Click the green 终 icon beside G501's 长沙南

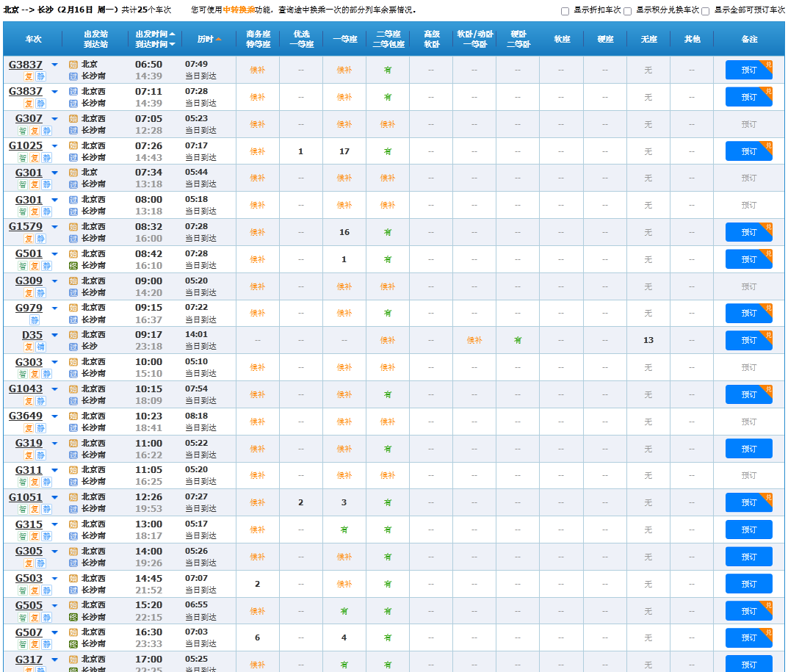point(73,266)
